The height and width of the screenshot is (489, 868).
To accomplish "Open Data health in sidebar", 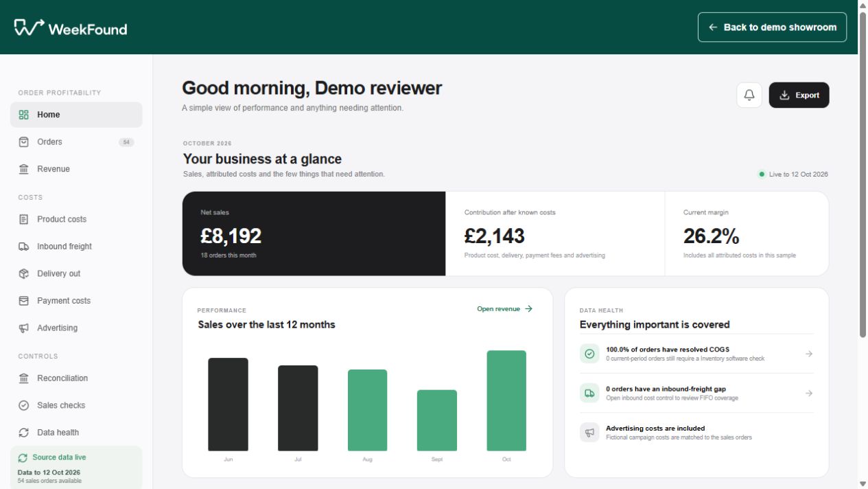I will coord(76,433).
